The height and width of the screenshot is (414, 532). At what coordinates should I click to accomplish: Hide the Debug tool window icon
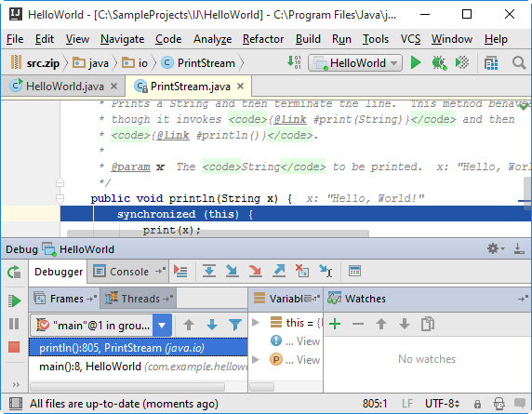click(x=519, y=248)
